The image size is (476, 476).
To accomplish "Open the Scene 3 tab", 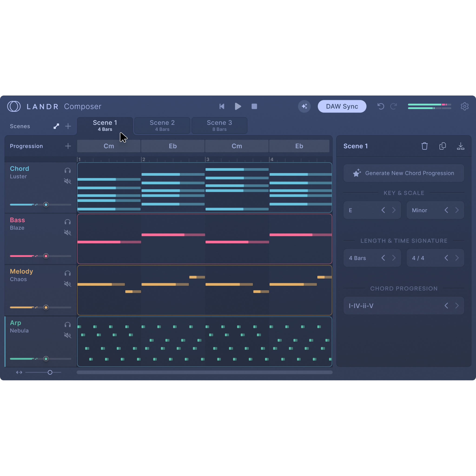I will [219, 126].
